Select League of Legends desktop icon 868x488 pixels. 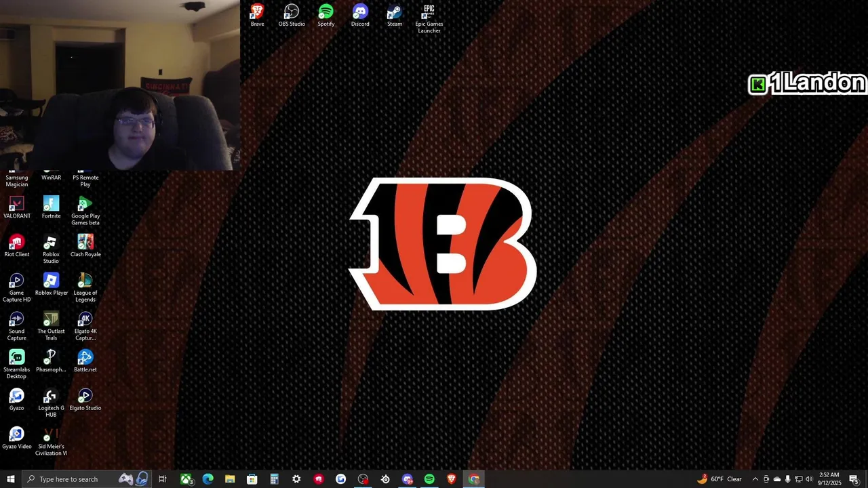click(85, 288)
